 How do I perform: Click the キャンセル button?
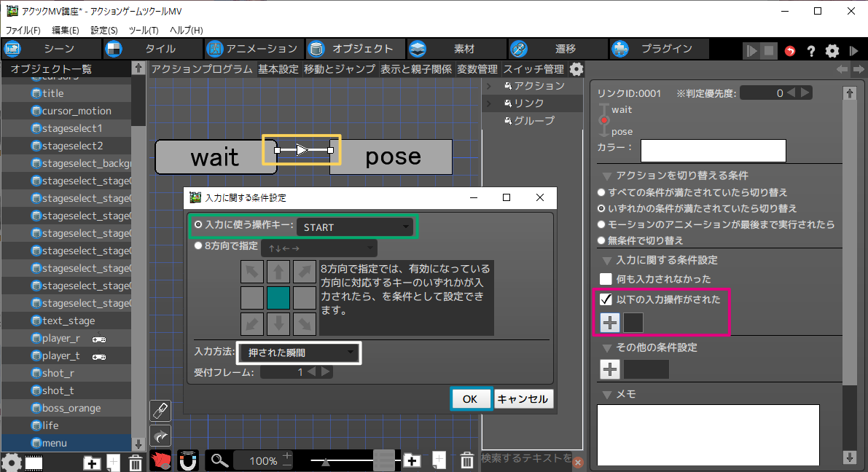pos(523,399)
